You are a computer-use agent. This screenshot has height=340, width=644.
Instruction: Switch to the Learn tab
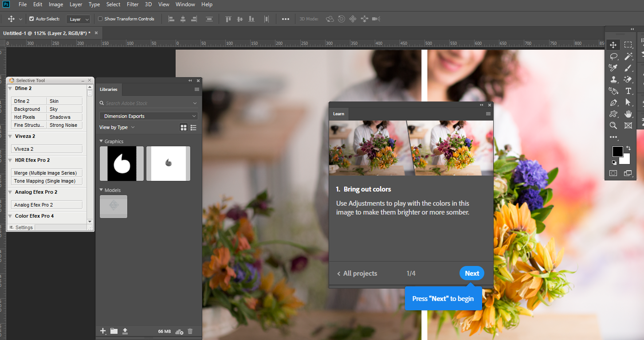[x=338, y=114]
